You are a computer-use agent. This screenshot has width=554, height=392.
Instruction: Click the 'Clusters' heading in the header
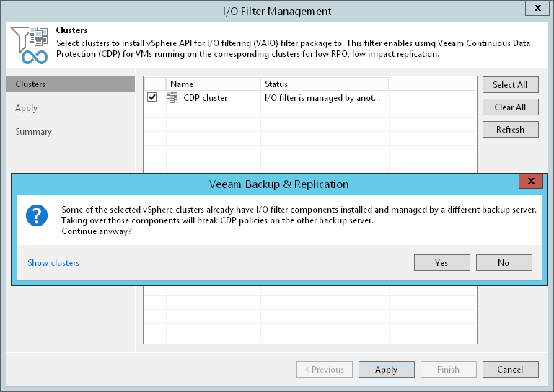71,30
